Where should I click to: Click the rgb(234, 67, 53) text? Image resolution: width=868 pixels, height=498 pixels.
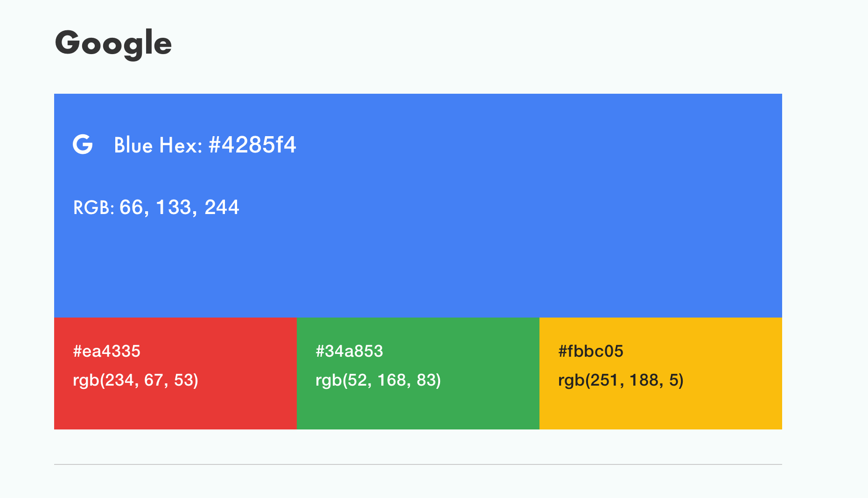(x=135, y=380)
